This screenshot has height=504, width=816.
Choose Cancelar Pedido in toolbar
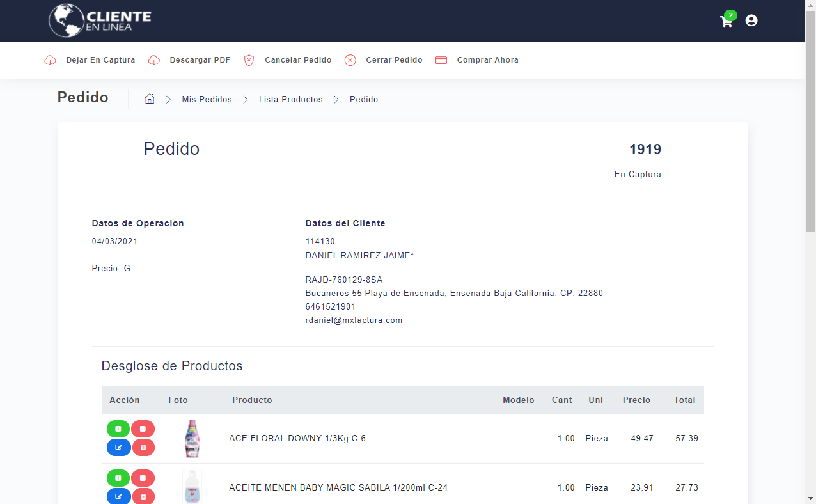(288, 60)
